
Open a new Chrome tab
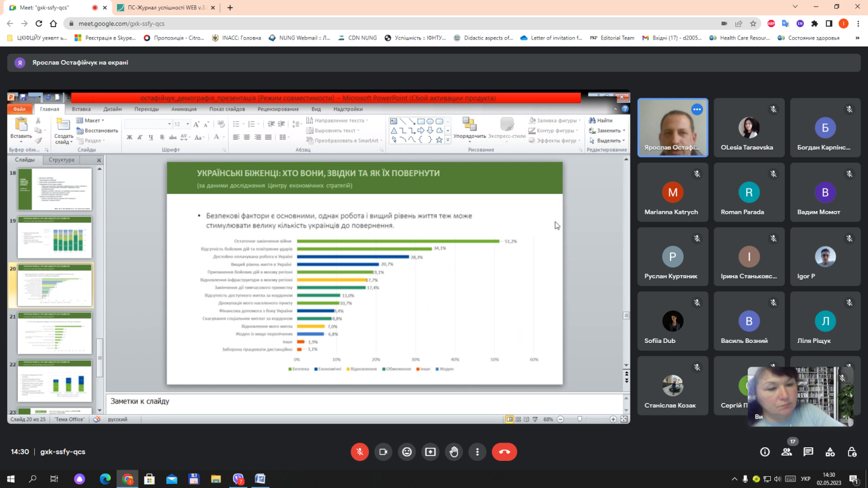230,8
